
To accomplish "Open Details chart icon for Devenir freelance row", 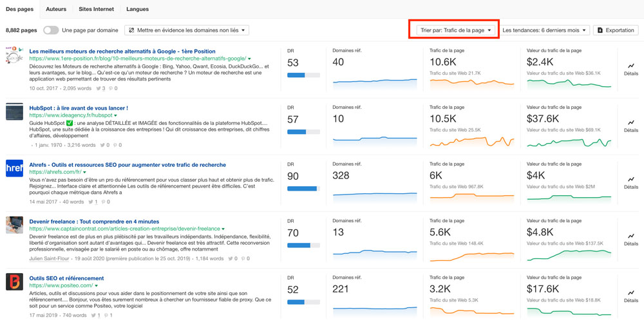I will click(x=631, y=236).
